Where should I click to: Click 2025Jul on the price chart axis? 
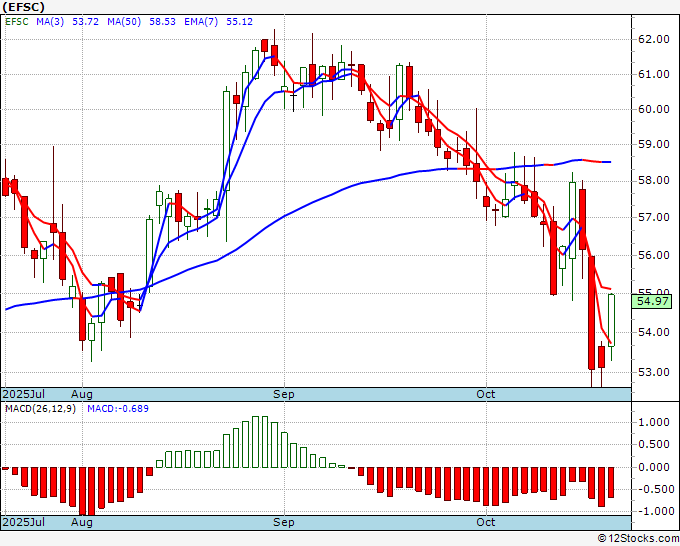pos(23,394)
